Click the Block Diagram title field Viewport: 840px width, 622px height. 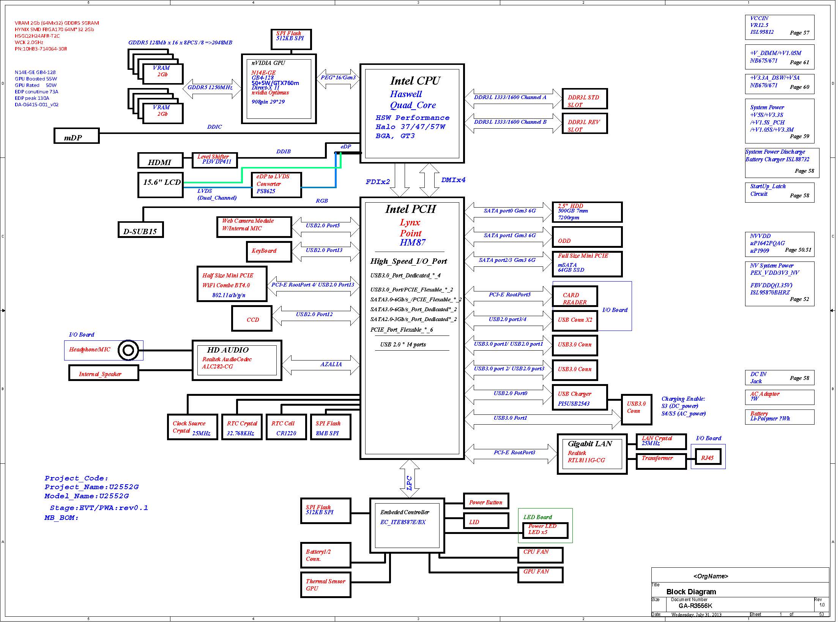[691, 592]
